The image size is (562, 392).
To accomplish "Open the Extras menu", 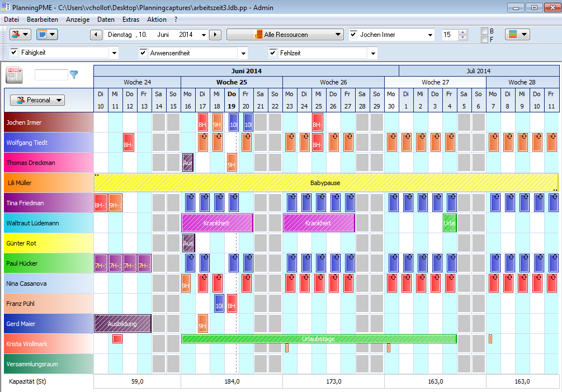I will click(131, 19).
